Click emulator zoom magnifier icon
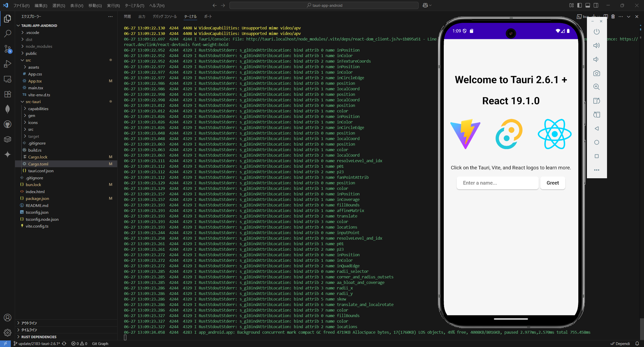Image resolution: width=644 pixels, height=347 pixels. pos(596,87)
